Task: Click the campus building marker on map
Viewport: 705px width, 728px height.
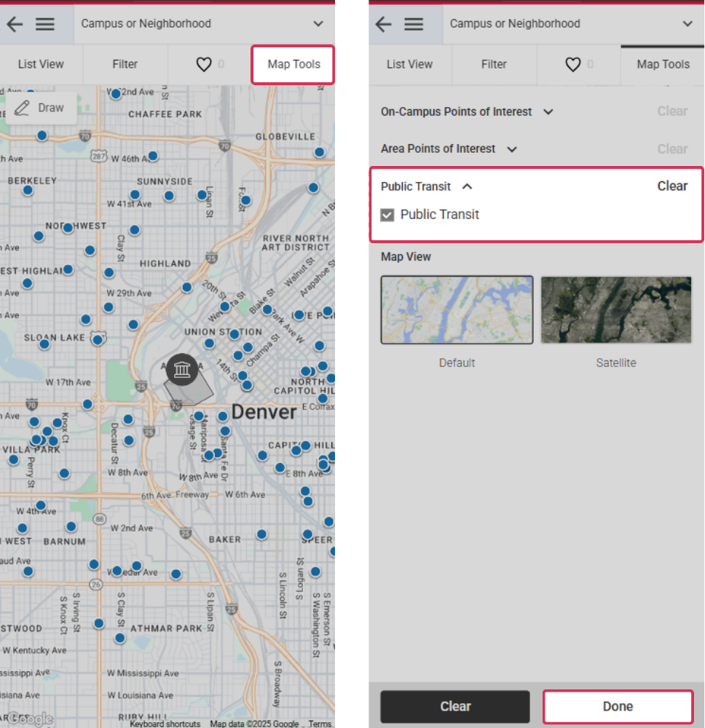Action: [182, 370]
